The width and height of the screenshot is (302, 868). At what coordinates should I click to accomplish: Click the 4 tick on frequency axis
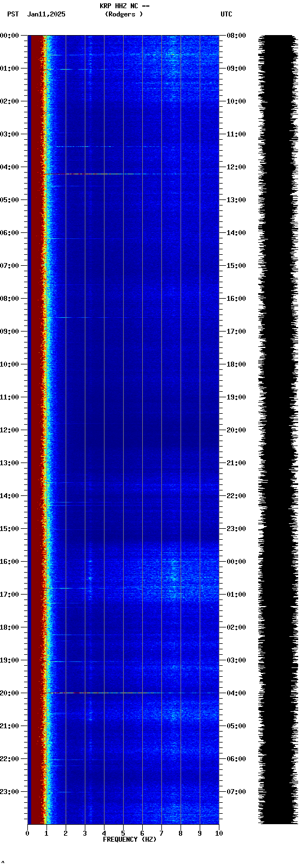[x=104, y=833]
